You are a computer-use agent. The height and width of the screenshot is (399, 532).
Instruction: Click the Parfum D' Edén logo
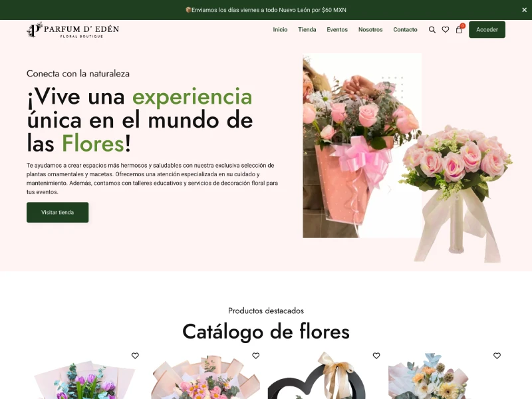[73, 30]
